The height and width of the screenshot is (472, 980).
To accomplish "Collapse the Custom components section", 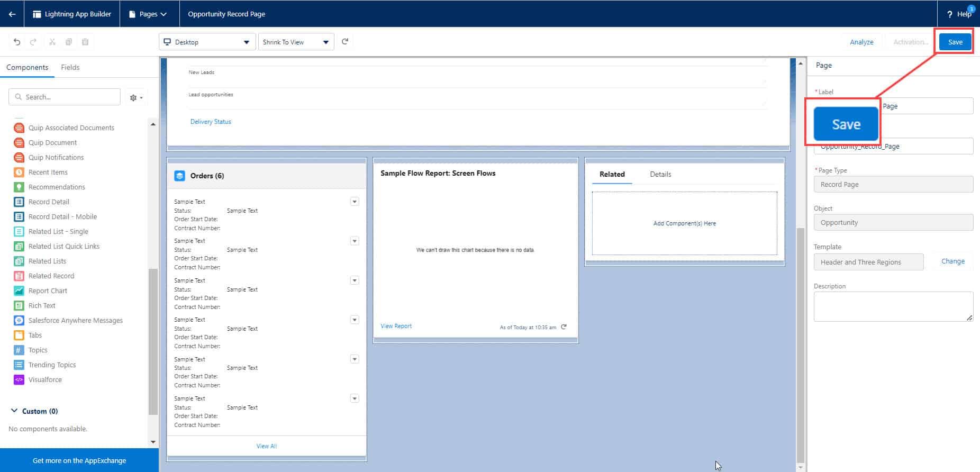I will tap(14, 411).
